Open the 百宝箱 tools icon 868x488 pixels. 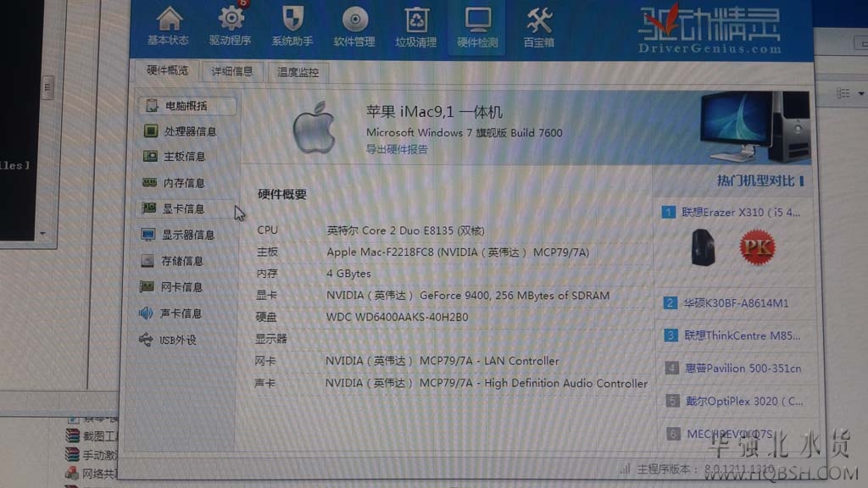538,27
